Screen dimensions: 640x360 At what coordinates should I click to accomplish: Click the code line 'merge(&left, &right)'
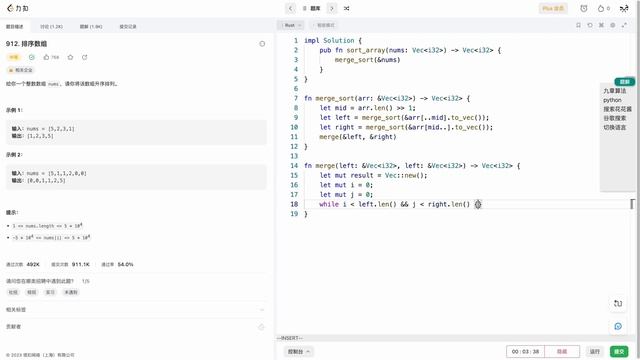[358, 137]
